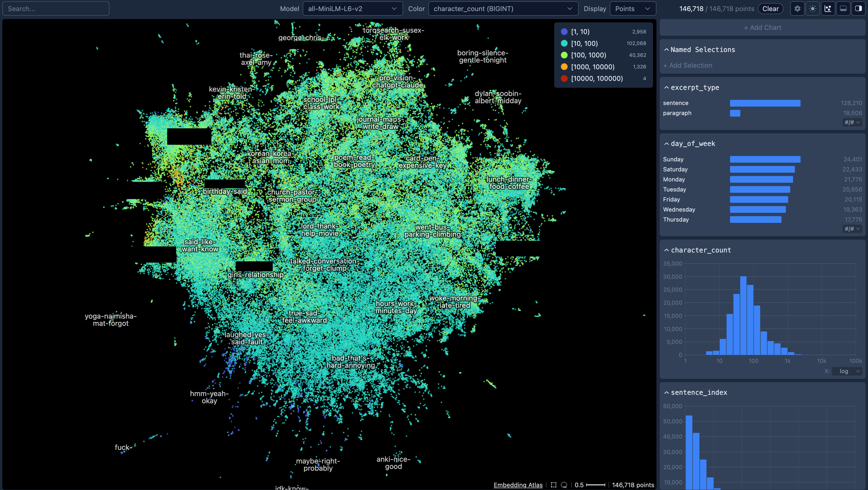
Task: Open the Embedding Atlas link
Action: point(518,485)
